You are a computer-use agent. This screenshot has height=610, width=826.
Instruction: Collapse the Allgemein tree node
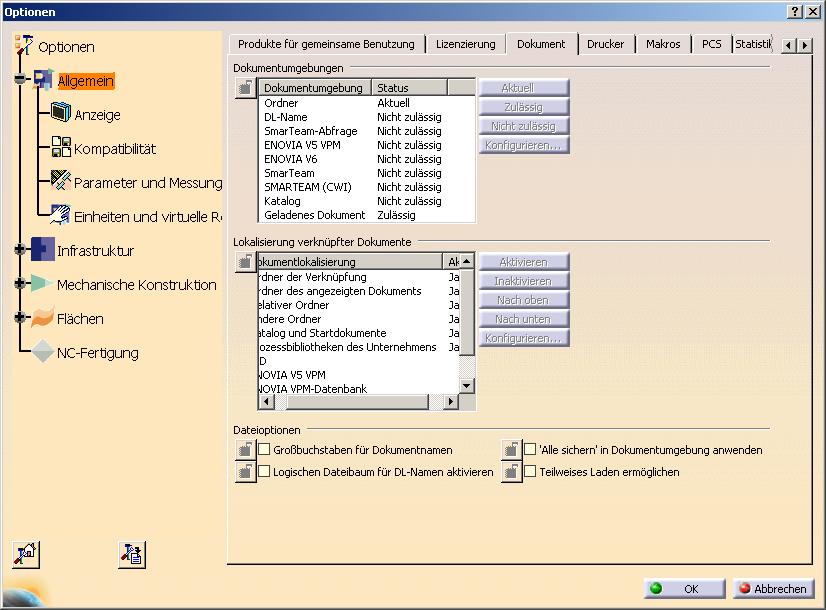[x=20, y=80]
